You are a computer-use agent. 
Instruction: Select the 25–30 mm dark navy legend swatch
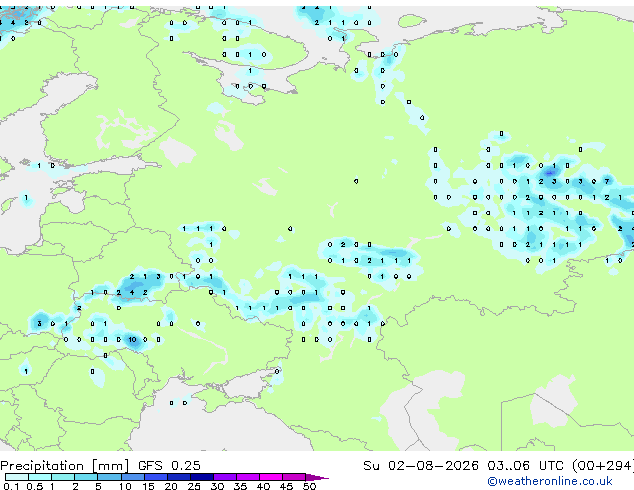(x=201, y=477)
